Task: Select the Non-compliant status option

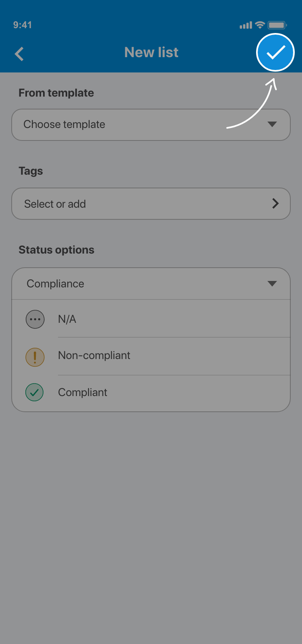Action: [94, 355]
